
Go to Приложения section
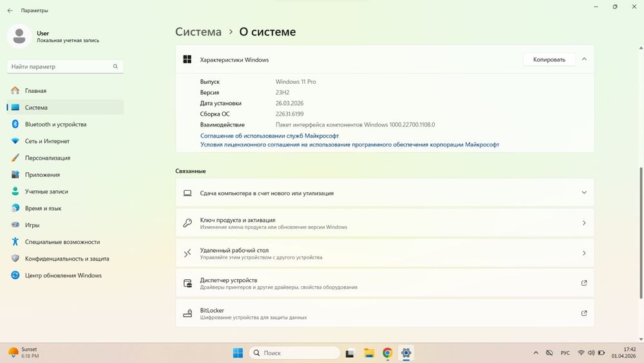(65, 175)
